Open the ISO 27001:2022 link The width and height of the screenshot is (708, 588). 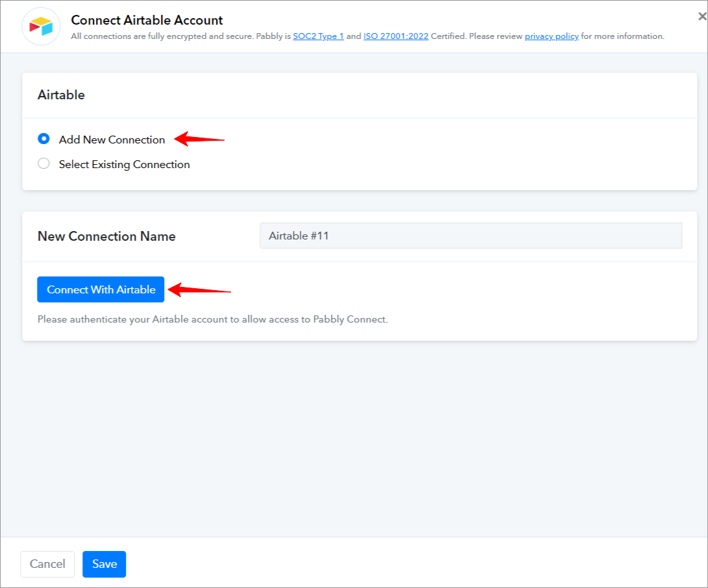point(396,36)
